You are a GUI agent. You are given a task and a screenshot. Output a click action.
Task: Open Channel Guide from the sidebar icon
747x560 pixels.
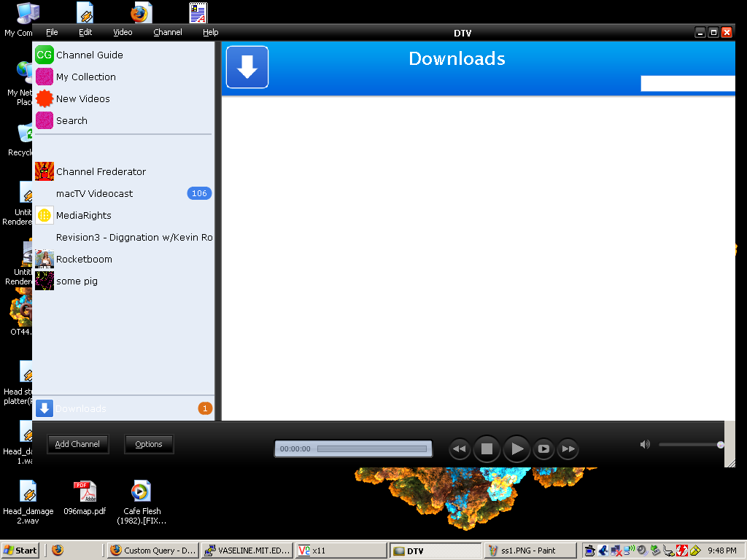click(44, 55)
